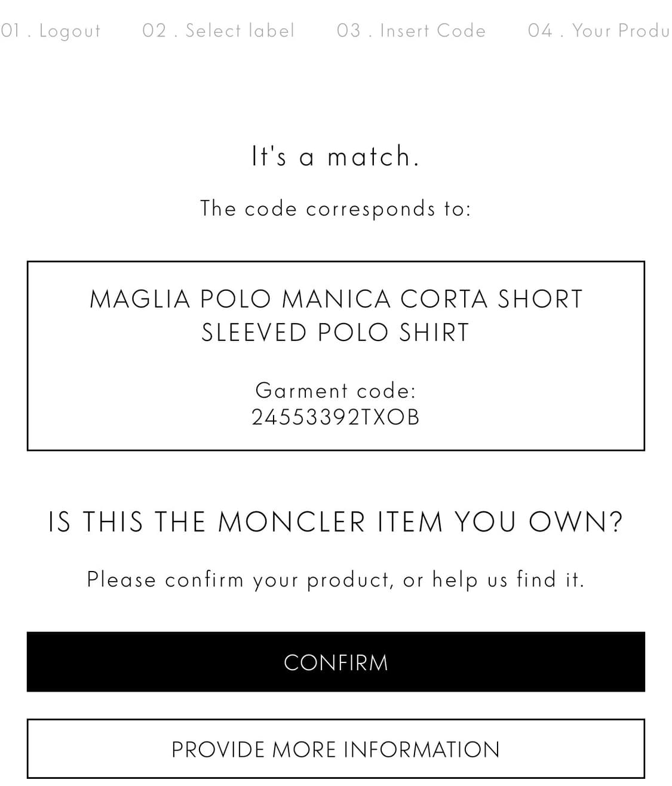Go to the Select label step
Image resolution: width=672 pixels, height=786 pixels.
240,30
